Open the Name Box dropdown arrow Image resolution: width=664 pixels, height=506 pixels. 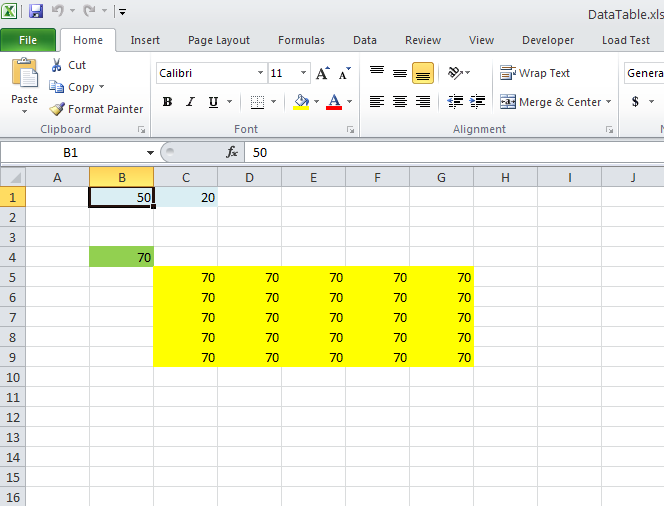point(150,153)
